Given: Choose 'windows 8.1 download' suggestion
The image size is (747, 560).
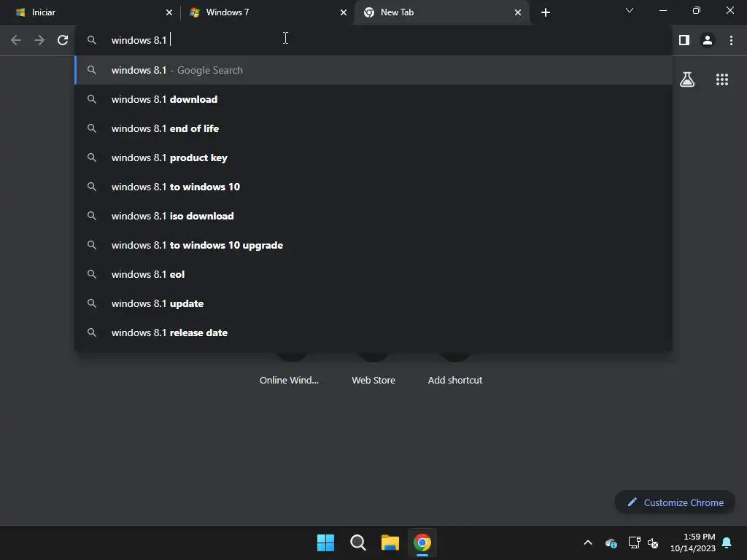Looking at the screenshot, I should [x=374, y=99].
